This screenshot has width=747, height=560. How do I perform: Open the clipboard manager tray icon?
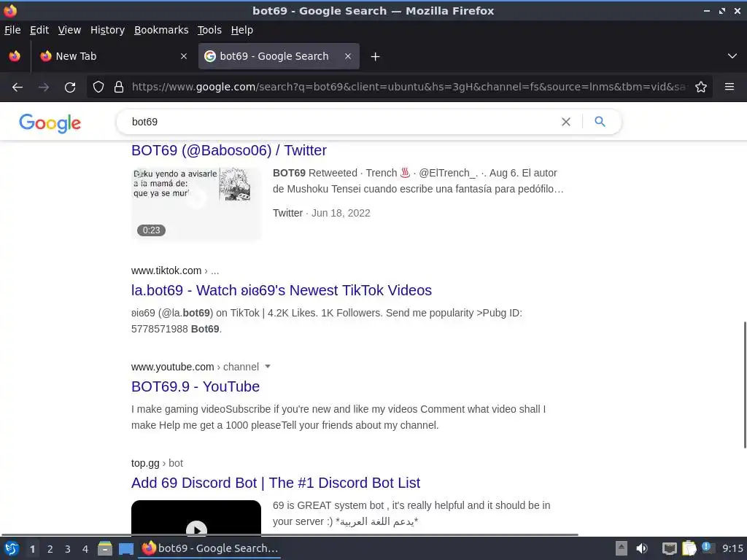coord(689,548)
